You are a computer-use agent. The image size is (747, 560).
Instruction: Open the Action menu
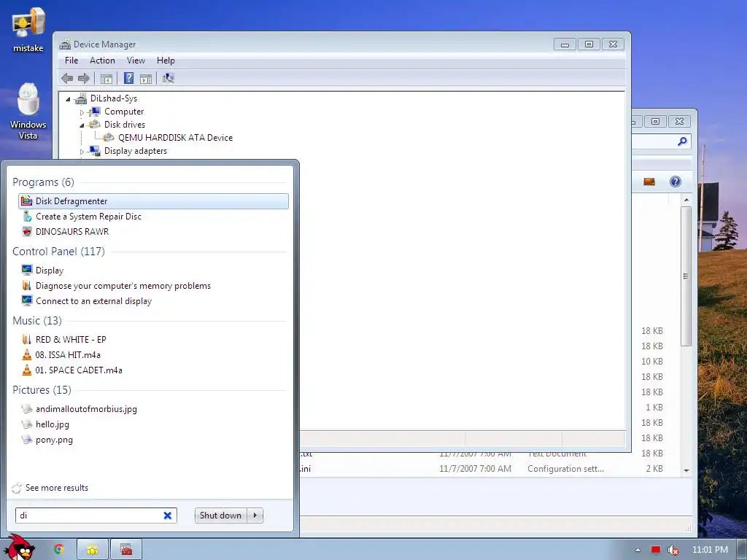click(102, 61)
